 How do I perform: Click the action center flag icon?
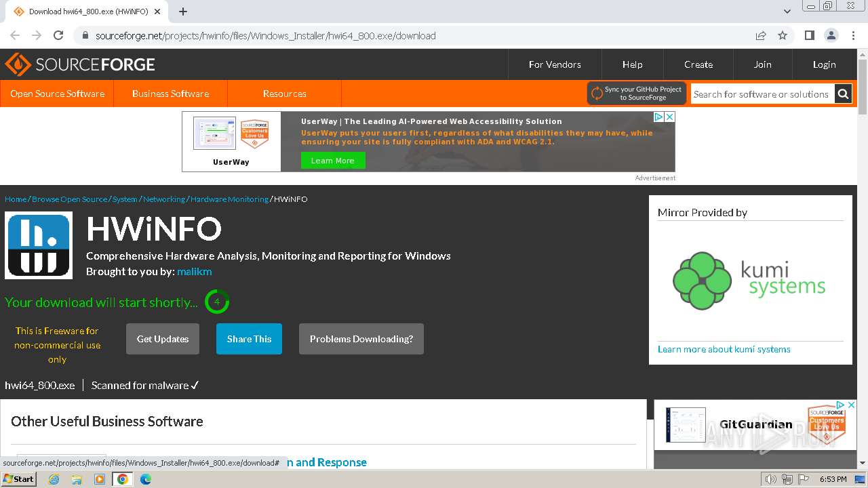803,479
